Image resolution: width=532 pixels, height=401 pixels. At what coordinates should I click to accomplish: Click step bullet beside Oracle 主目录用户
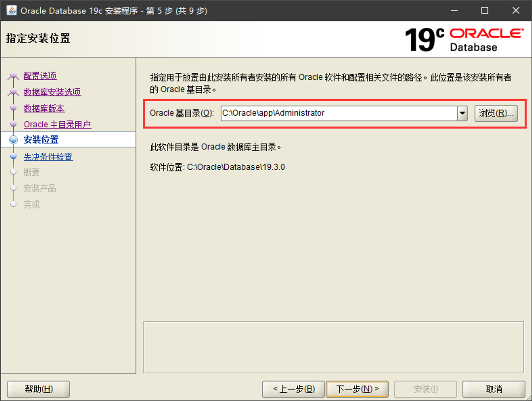click(13, 124)
